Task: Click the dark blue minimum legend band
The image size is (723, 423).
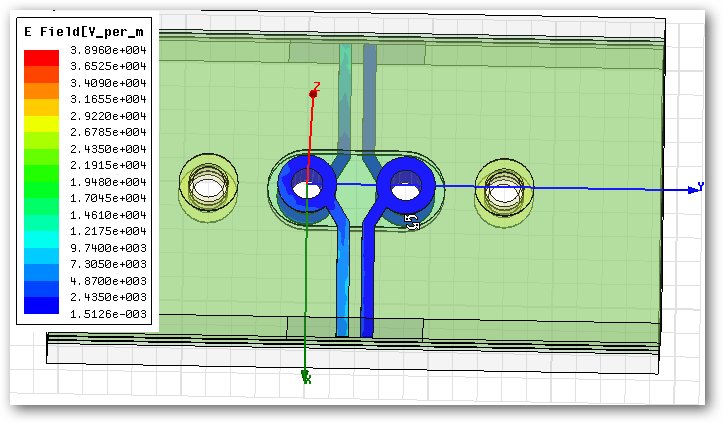Action: pyautogui.click(x=41, y=305)
